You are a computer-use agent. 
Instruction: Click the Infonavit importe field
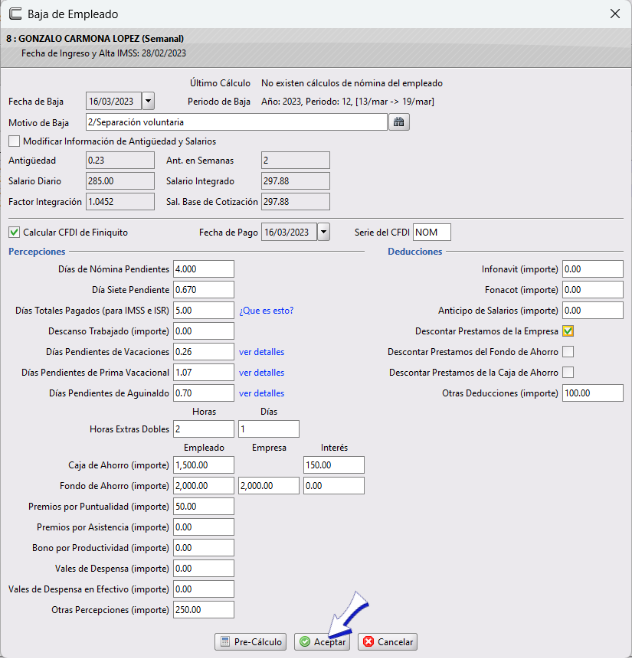tap(593, 269)
